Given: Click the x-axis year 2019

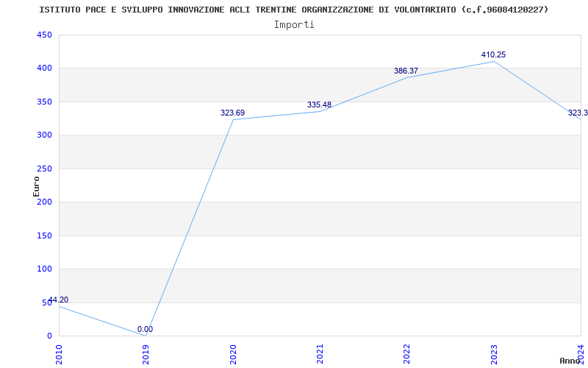Looking at the screenshot, I should coord(146,354).
